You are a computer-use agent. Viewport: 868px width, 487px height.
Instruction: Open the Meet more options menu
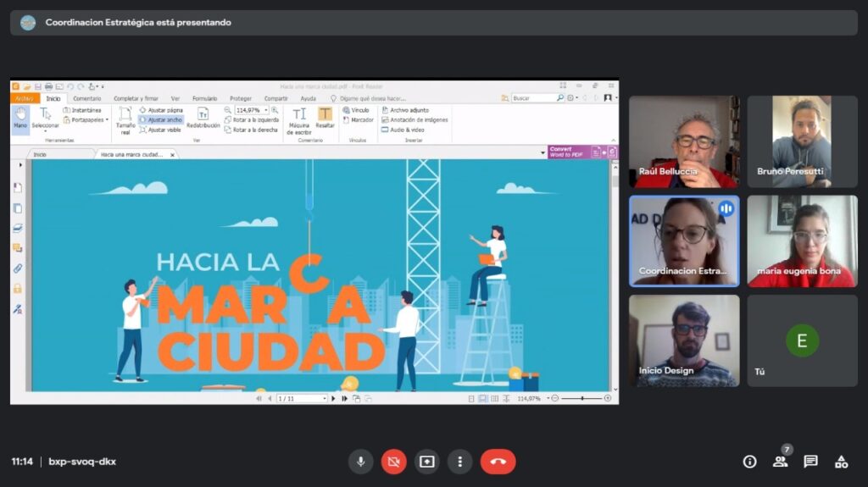(x=459, y=462)
